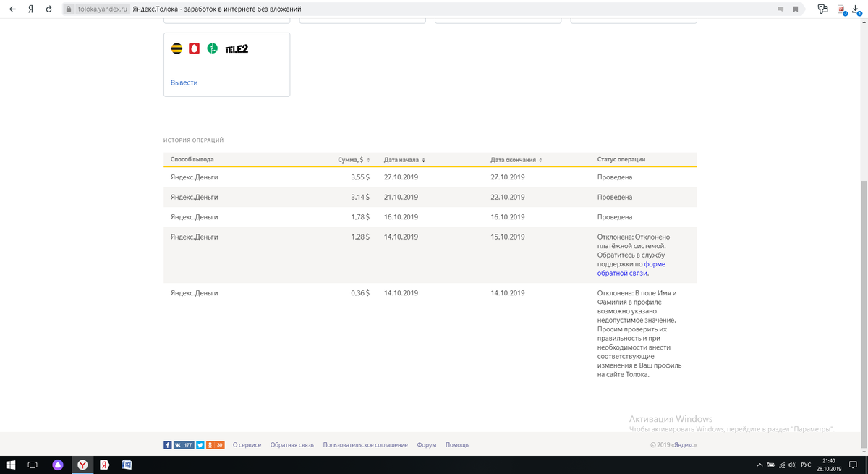Screen dimensions: 868x474
Task: Select the 3,14 $ amount cell
Action: pyautogui.click(x=360, y=197)
